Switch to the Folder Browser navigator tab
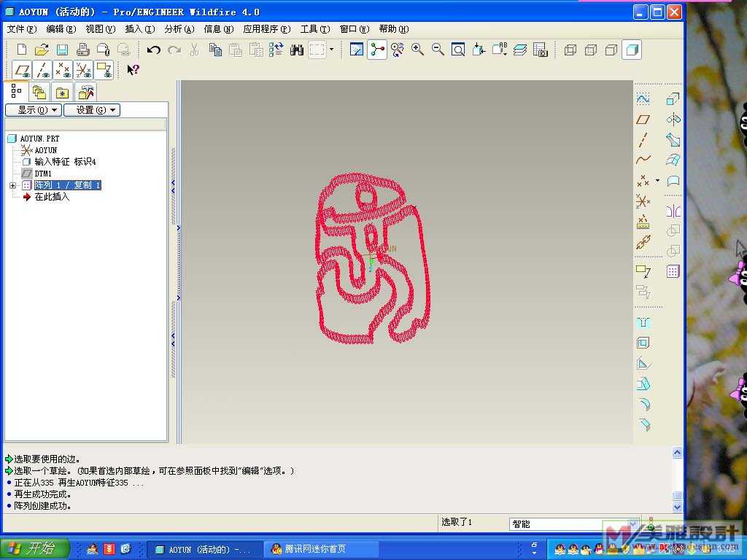Screen dimensions: 747x560 tap(39, 91)
